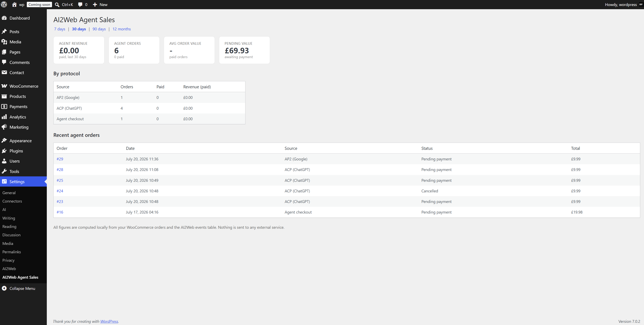This screenshot has height=325, width=644.
Task: Open General settings submenu item
Action: click(9, 193)
